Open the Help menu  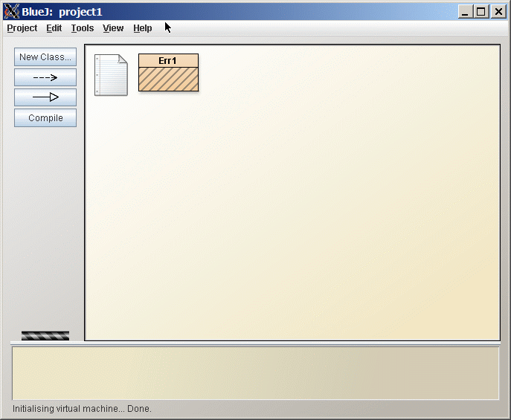142,28
